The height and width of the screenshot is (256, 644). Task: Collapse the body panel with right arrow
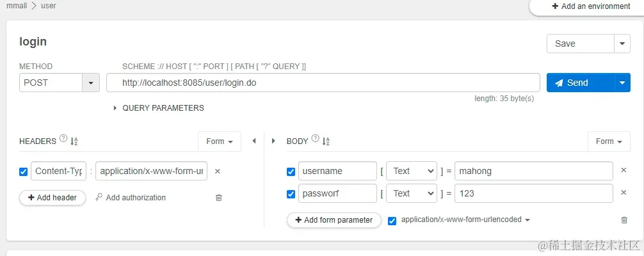274,141
